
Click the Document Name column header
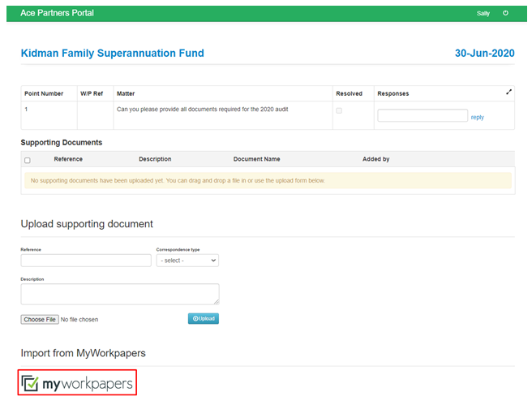pyautogui.click(x=256, y=159)
